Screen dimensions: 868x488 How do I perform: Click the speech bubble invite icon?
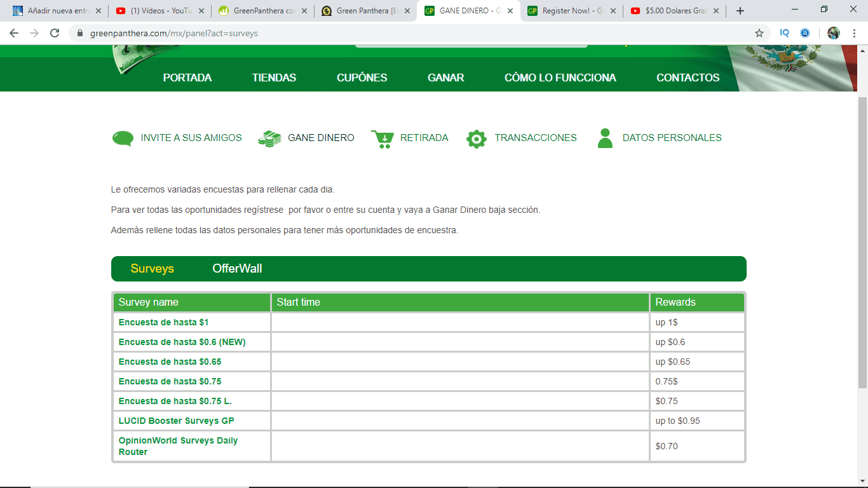click(x=123, y=138)
